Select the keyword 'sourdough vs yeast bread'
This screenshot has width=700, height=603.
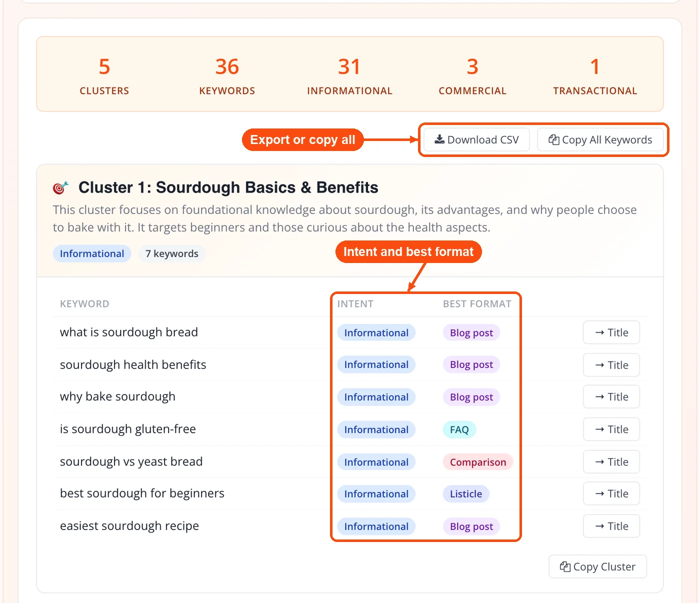(x=131, y=462)
